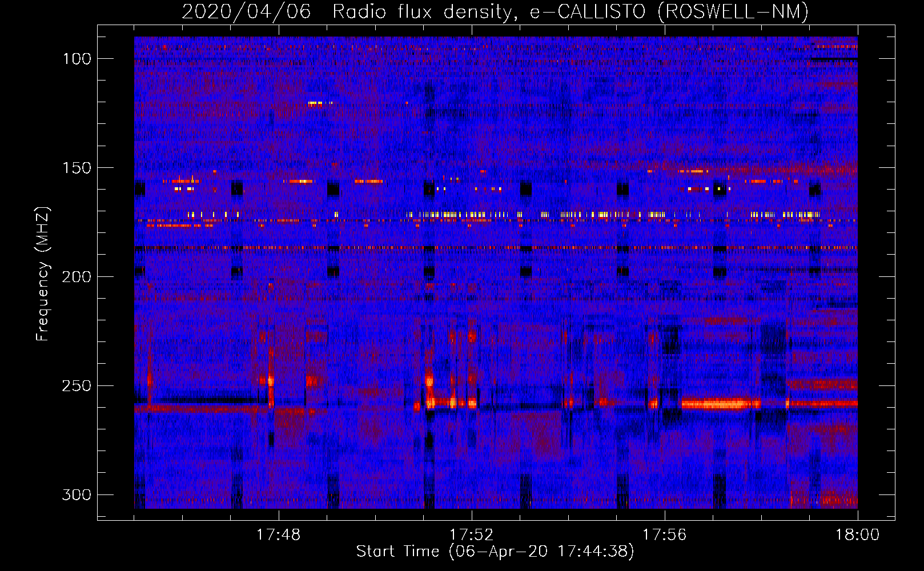The height and width of the screenshot is (571, 924).
Task: Click the 18:00 time tick label
Action: pos(858,535)
